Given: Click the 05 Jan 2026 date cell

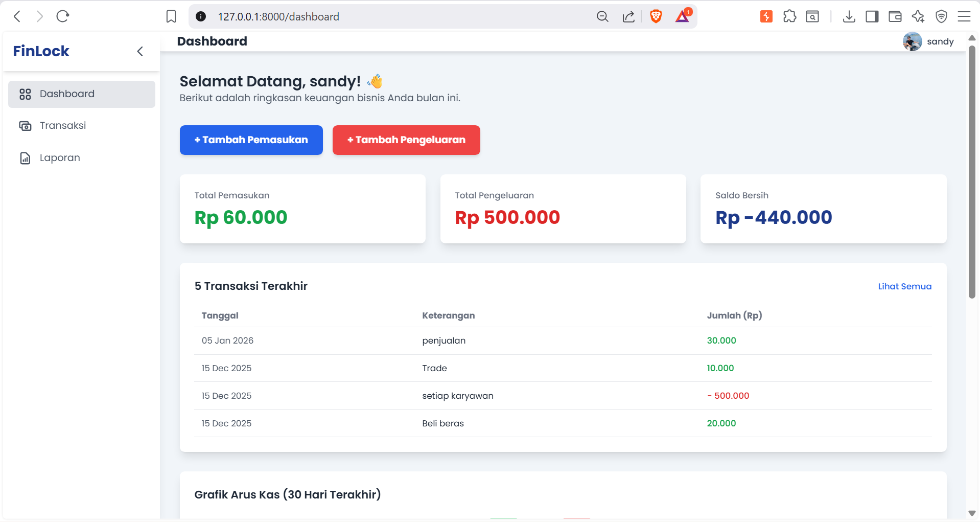Looking at the screenshot, I should 227,341.
